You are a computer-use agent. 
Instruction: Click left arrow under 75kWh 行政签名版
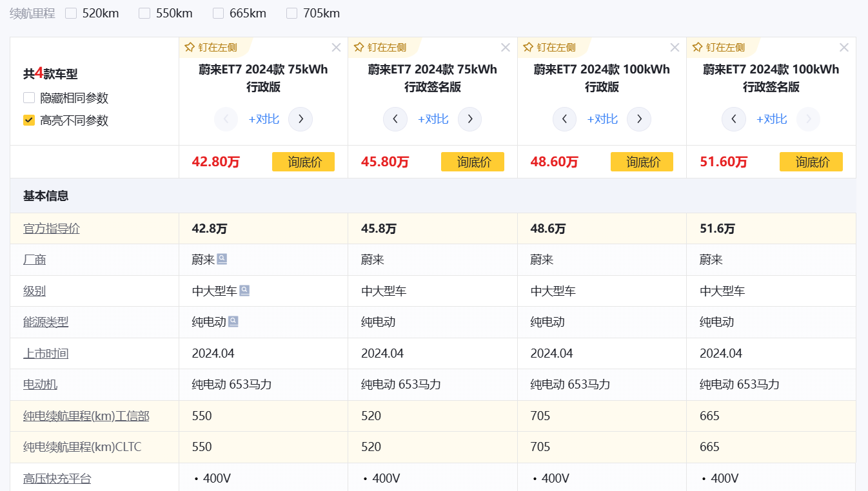(x=395, y=119)
